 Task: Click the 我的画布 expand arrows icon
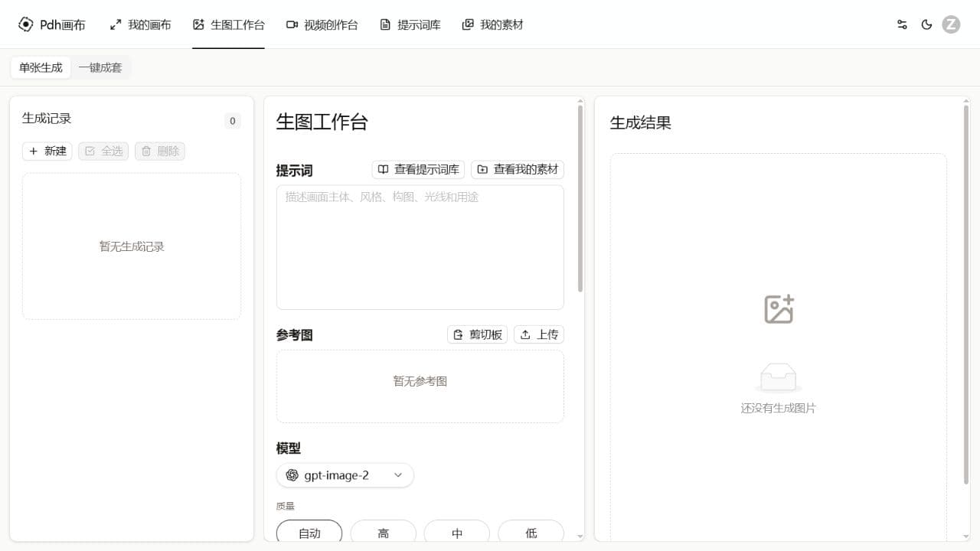point(116,24)
